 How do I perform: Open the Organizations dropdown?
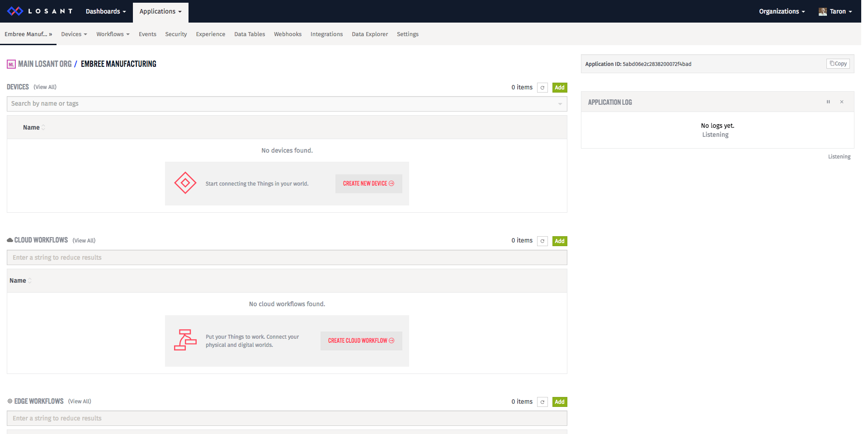tap(782, 11)
